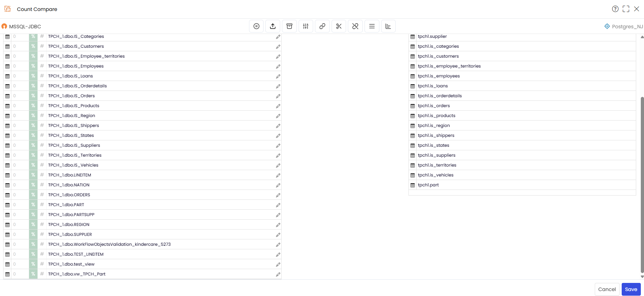Image resolution: width=644 pixels, height=296 pixels.
Task: Click the pencil icon for TPCH_1.dbo.PARTSUPP
Action: click(x=278, y=215)
